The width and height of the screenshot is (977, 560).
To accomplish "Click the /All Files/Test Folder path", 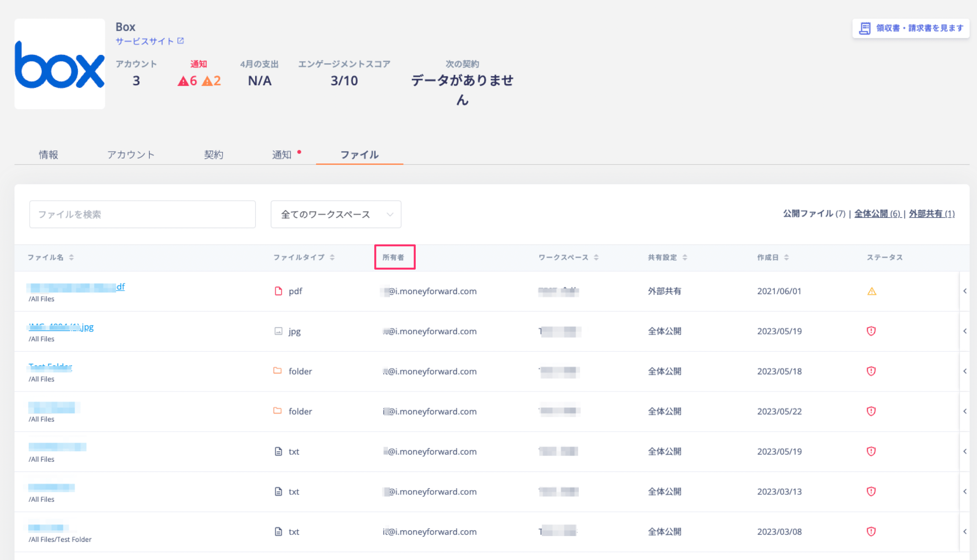I will click(x=60, y=539).
